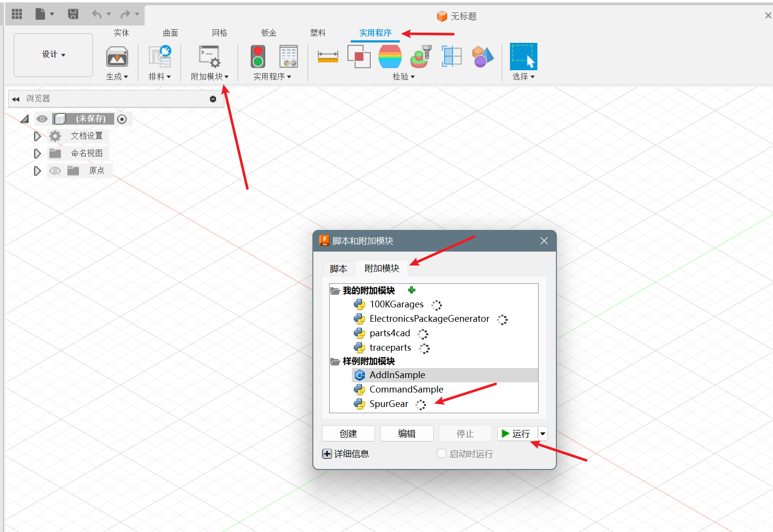Select the ElectronicsPackageGenerator add-in
The image size is (773, 532).
point(429,318)
